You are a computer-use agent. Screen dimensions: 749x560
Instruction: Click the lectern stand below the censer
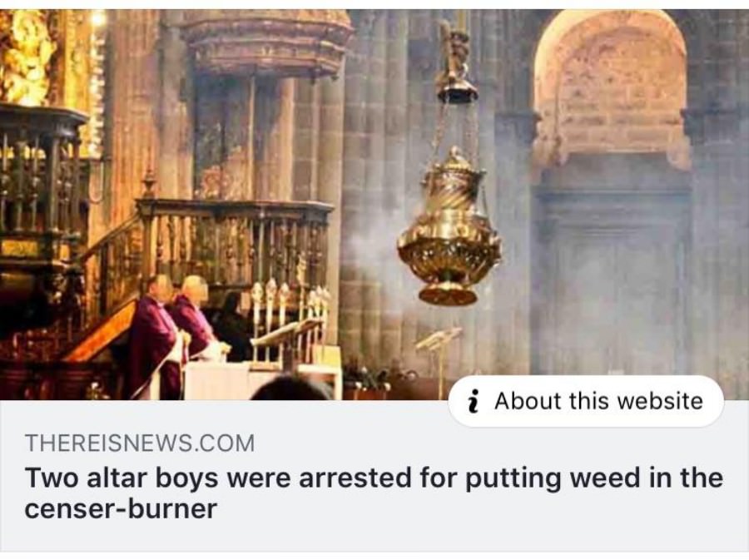(439, 355)
